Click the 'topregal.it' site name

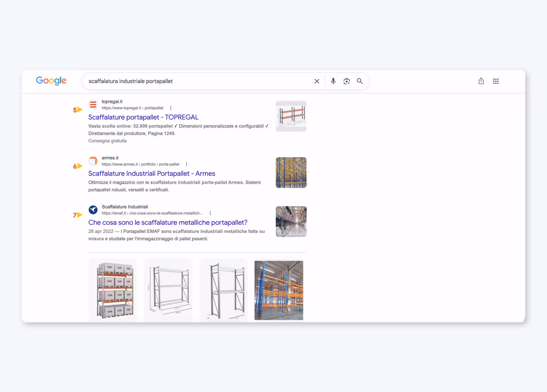tap(112, 101)
